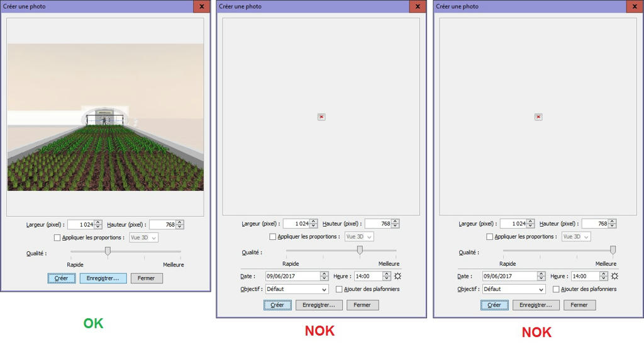Expand the Objectif Défaut dropdown in right dialog
Screen dimensions: 644x347
click(x=514, y=289)
